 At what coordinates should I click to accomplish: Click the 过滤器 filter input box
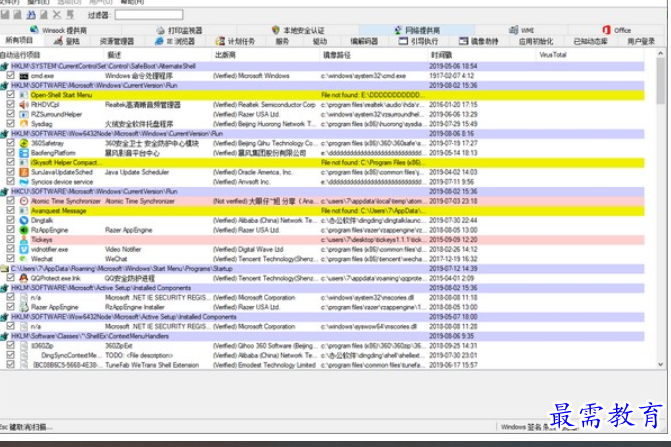[x=149, y=15]
